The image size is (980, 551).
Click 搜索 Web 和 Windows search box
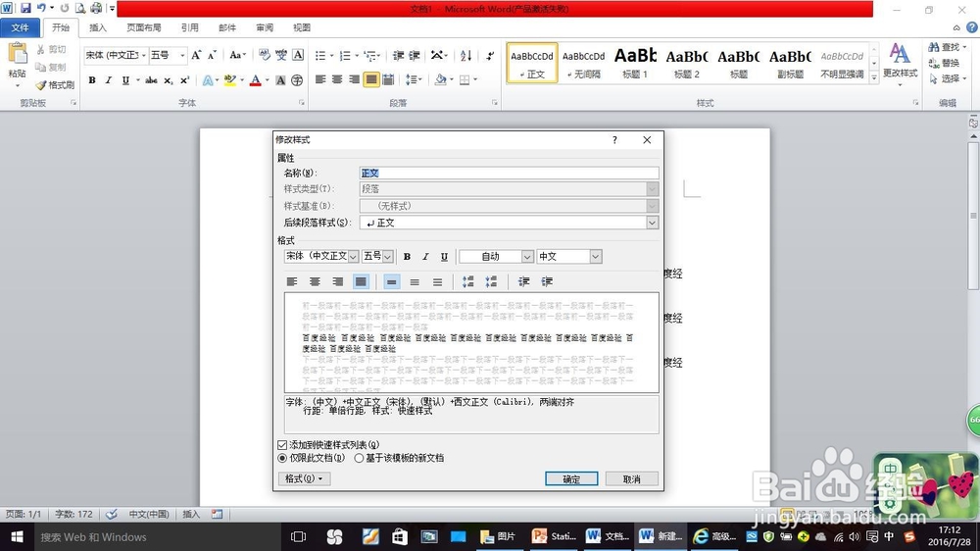click(158, 536)
